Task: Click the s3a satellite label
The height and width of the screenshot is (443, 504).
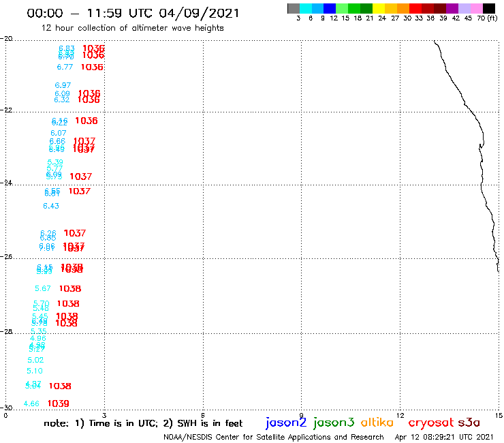Action: point(469,423)
